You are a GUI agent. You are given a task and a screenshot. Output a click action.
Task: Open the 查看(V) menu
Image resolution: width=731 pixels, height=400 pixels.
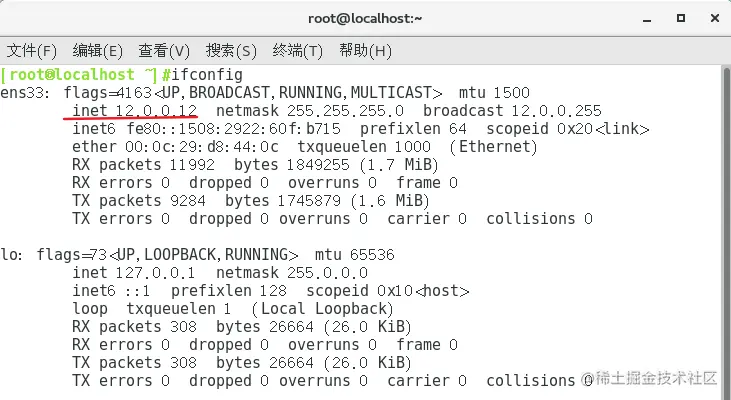click(164, 50)
